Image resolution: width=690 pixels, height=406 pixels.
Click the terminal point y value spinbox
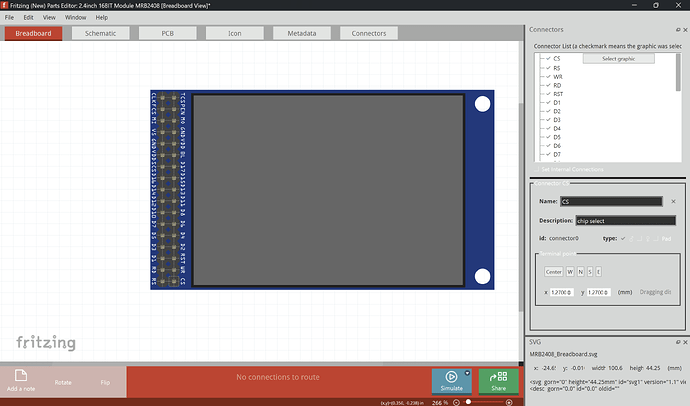598,292
